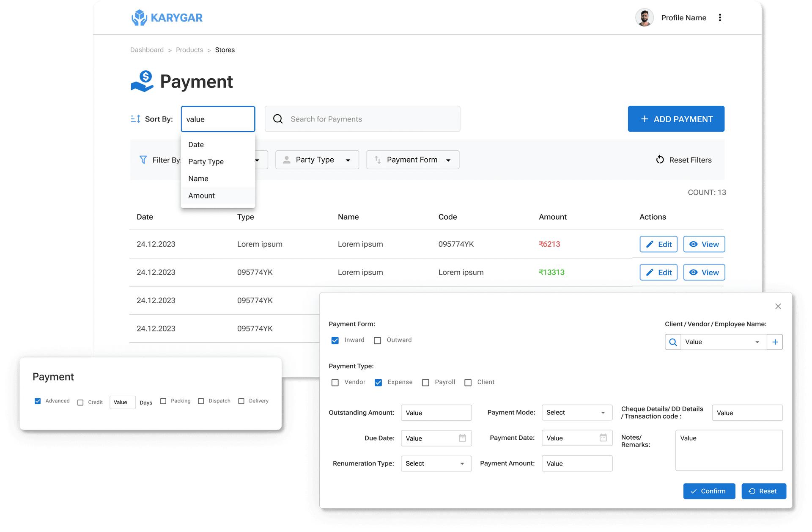812x532 pixels.
Task: Uncheck the Expense payment type checkbox
Action: [379, 383]
